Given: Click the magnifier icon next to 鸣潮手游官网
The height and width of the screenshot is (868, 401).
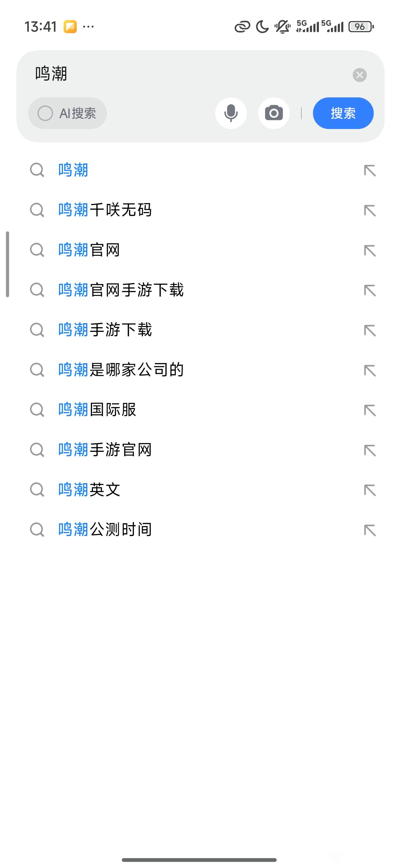Looking at the screenshot, I should coord(37,450).
